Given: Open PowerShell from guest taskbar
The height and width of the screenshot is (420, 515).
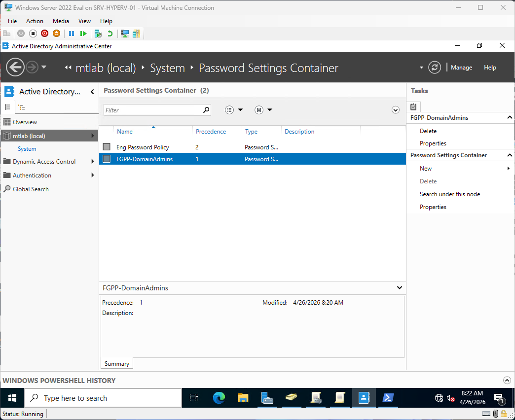Looking at the screenshot, I should tap(388, 398).
